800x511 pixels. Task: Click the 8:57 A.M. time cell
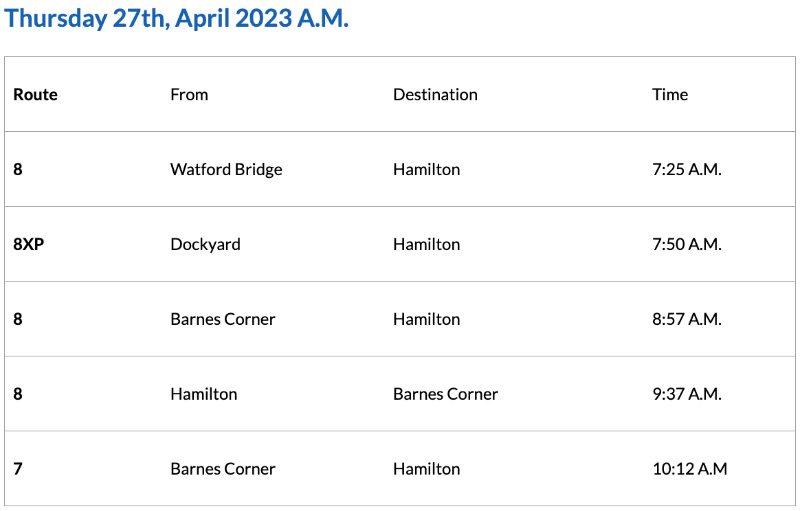(x=686, y=319)
